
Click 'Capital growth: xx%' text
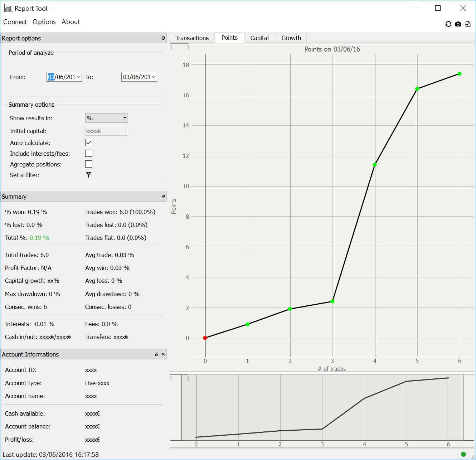[x=32, y=281]
